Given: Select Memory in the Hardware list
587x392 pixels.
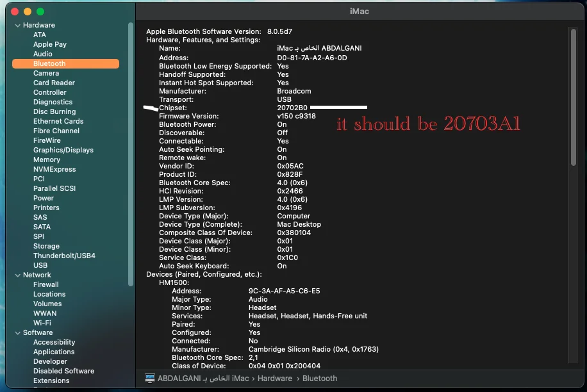Looking at the screenshot, I should [x=46, y=159].
